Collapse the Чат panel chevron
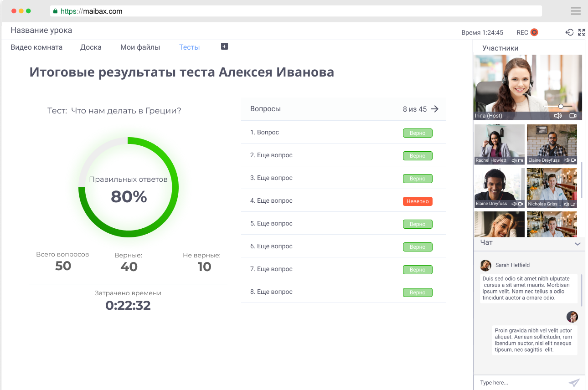This screenshot has width=588, height=390. 578,244
